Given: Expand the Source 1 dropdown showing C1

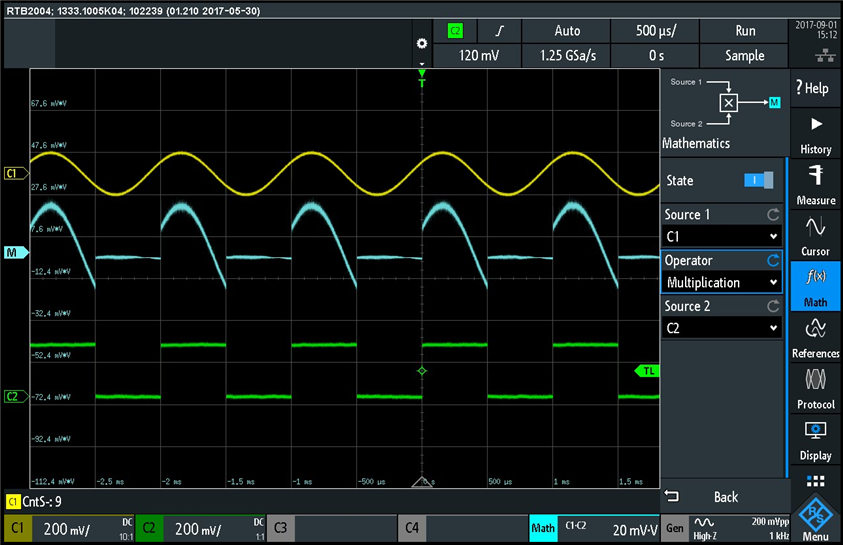Looking at the screenshot, I should (721, 236).
